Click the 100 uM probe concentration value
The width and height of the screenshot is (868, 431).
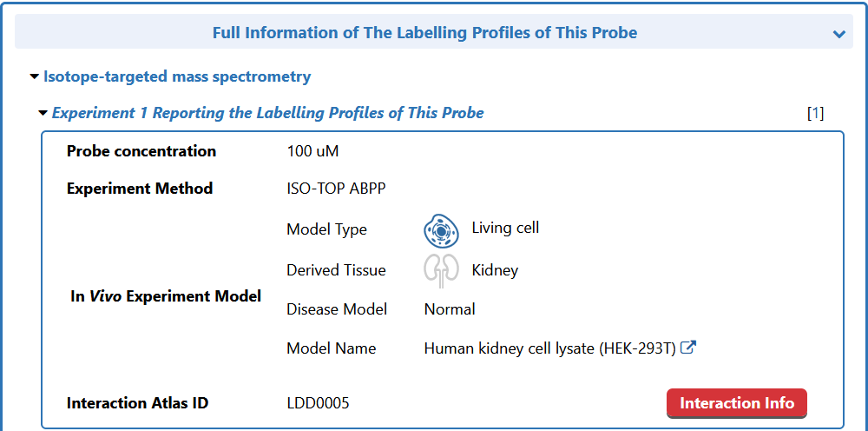312,151
